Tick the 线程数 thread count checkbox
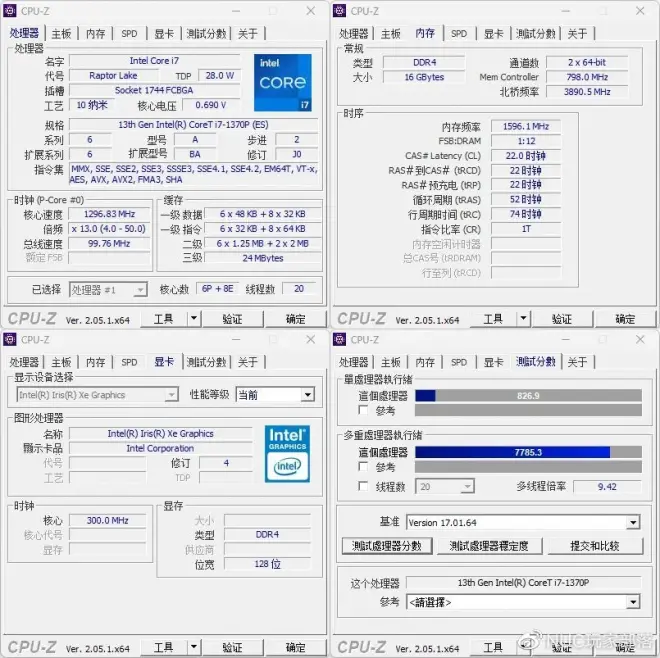Screen dimensions: 660x658 tap(363, 487)
